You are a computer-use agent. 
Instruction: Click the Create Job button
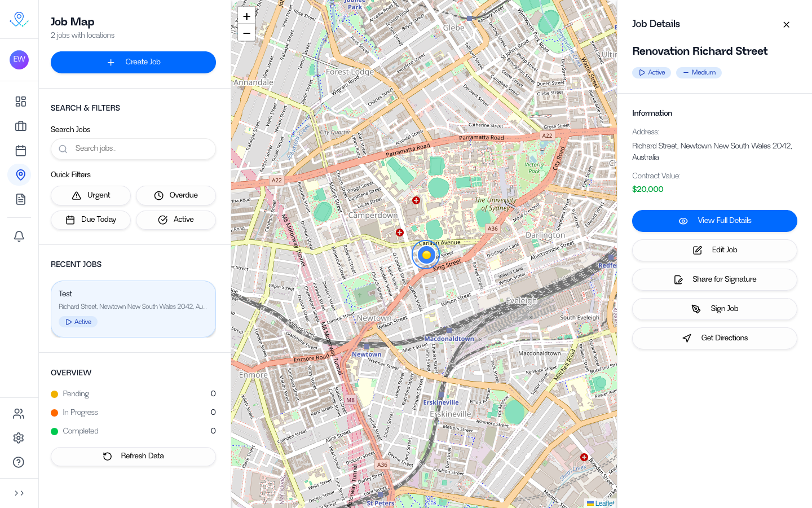[133, 62]
